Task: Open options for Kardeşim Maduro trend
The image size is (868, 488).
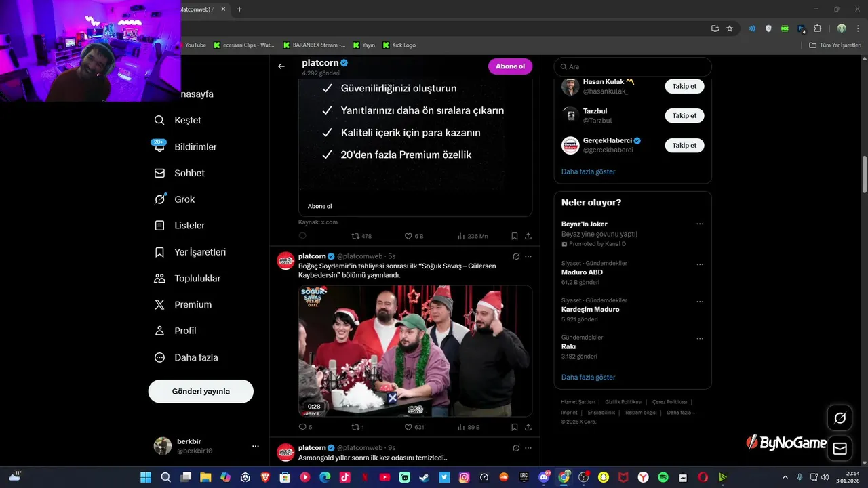Action: click(700, 300)
